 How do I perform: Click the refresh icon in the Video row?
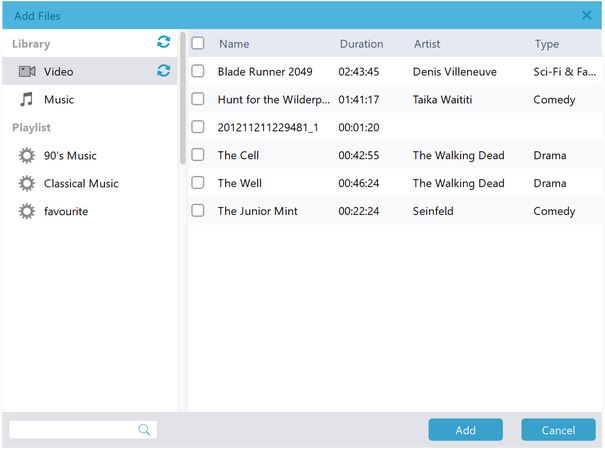[x=163, y=71]
